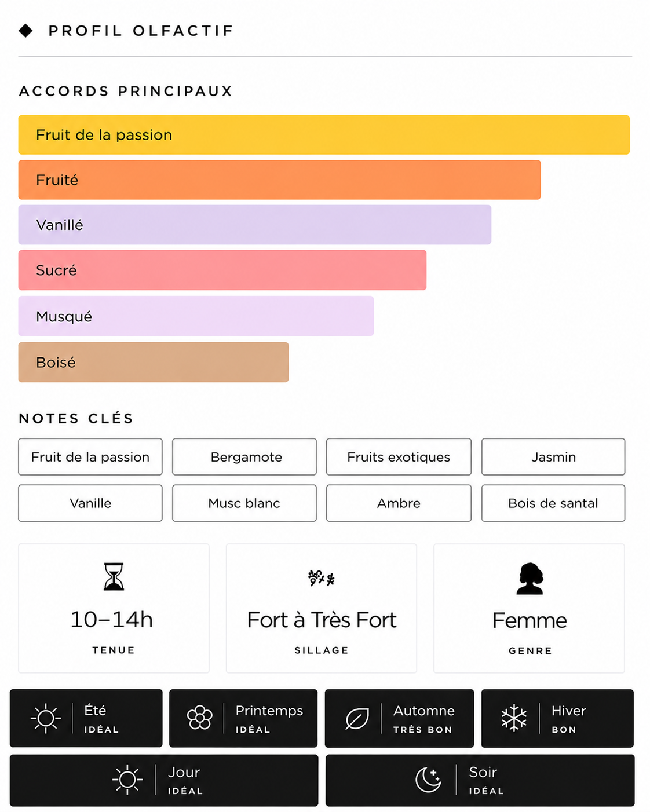Click the yellow Fruit de la passion bar

pos(324,135)
